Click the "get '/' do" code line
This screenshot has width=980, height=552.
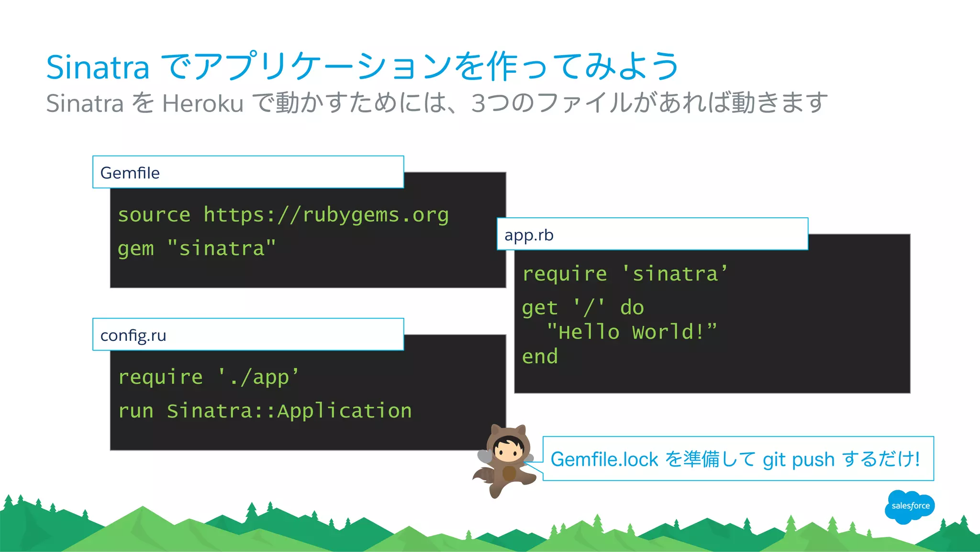click(583, 307)
